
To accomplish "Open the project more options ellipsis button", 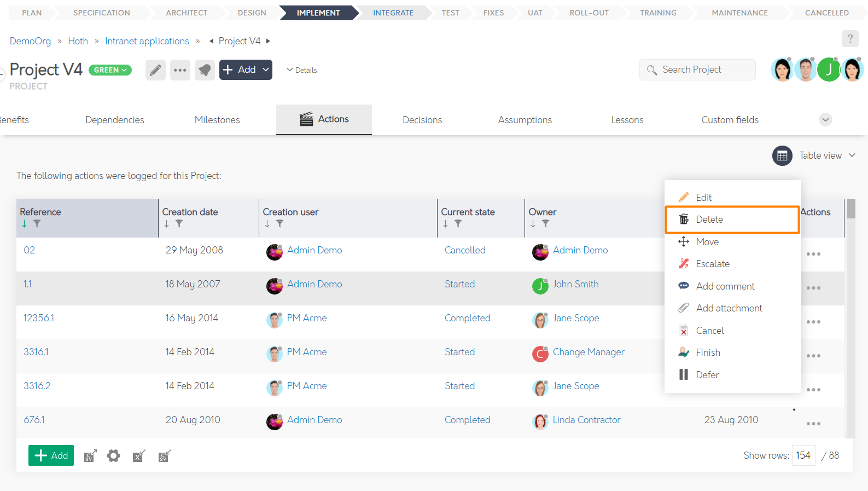I will pyautogui.click(x=180, y=70).
